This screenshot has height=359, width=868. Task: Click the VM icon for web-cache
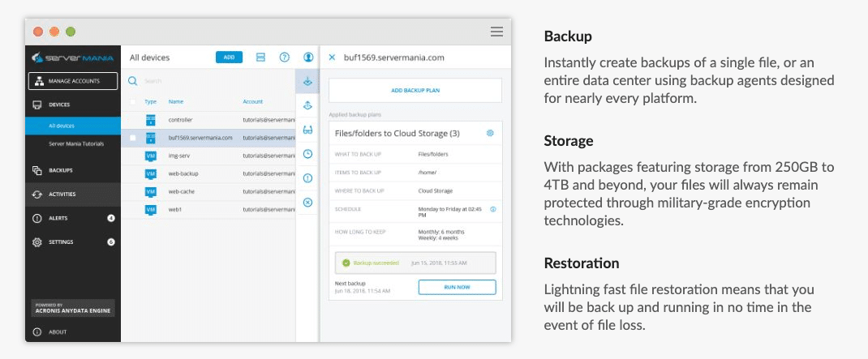pos(151,191)
